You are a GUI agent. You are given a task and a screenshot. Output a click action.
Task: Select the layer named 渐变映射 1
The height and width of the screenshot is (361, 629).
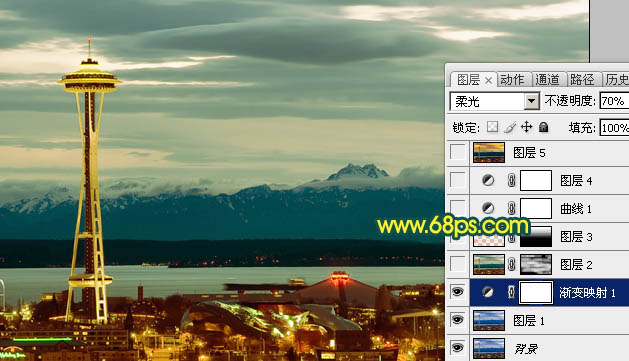[x=588, y=292]
